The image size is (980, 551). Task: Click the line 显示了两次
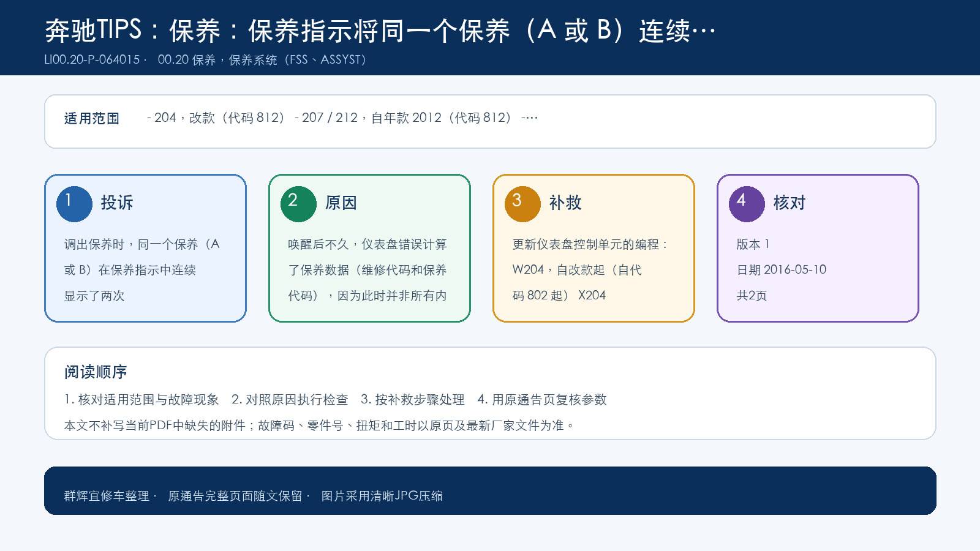point(94,296)
